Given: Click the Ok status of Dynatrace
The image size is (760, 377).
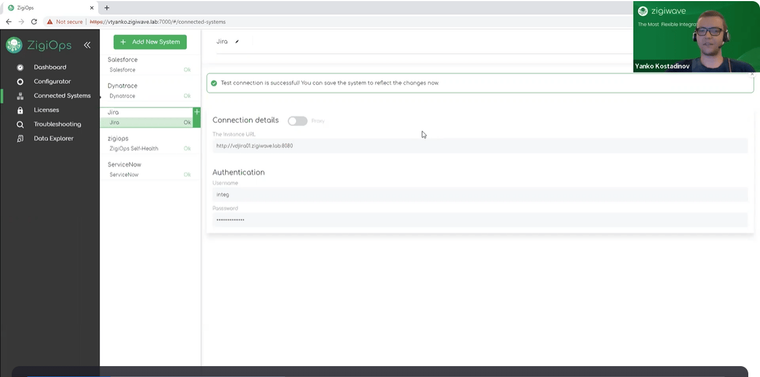Looking at the screenshot, I should click(187, 96).
